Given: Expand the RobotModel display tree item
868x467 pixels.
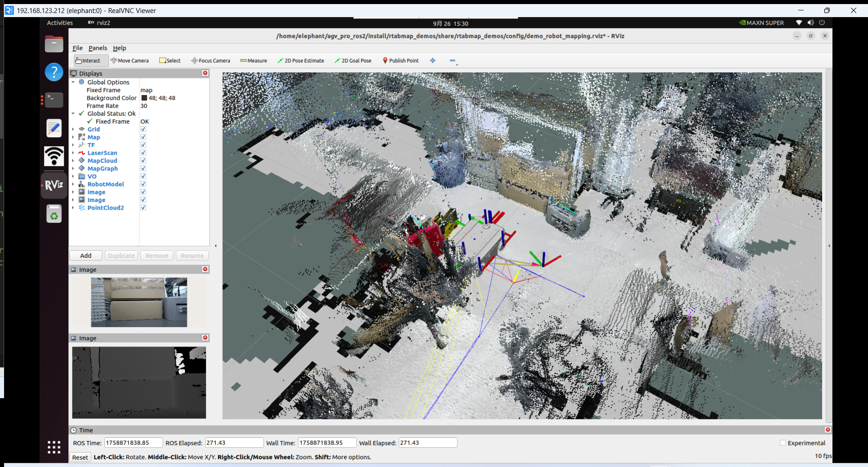Looking at the screenshot, I should [73, 184].
